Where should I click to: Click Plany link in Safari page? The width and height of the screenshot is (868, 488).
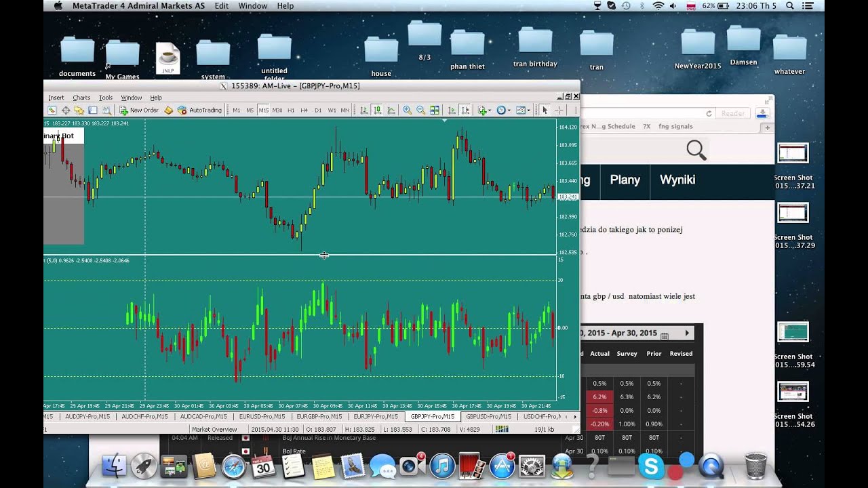tap(625, 180)
